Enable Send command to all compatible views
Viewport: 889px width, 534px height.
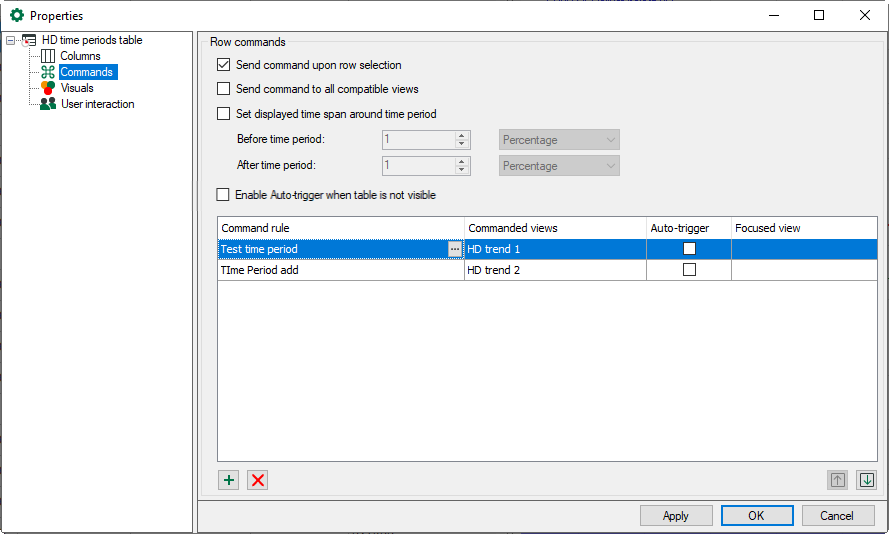[224, 89]
